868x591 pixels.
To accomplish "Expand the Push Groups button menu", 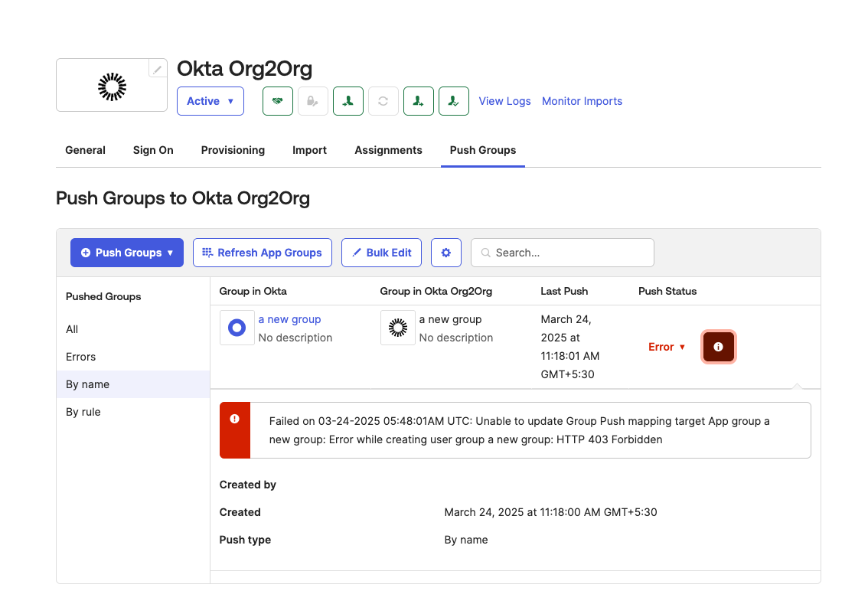I will [127, 253].
